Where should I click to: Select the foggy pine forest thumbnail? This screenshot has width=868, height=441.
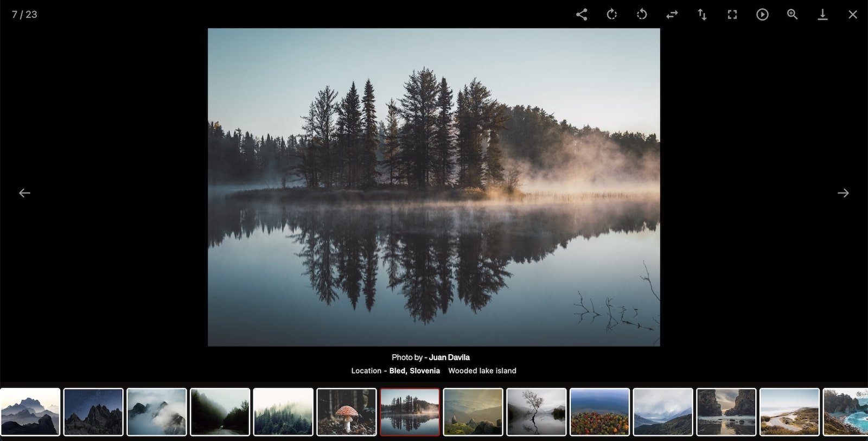coord(283,412)
